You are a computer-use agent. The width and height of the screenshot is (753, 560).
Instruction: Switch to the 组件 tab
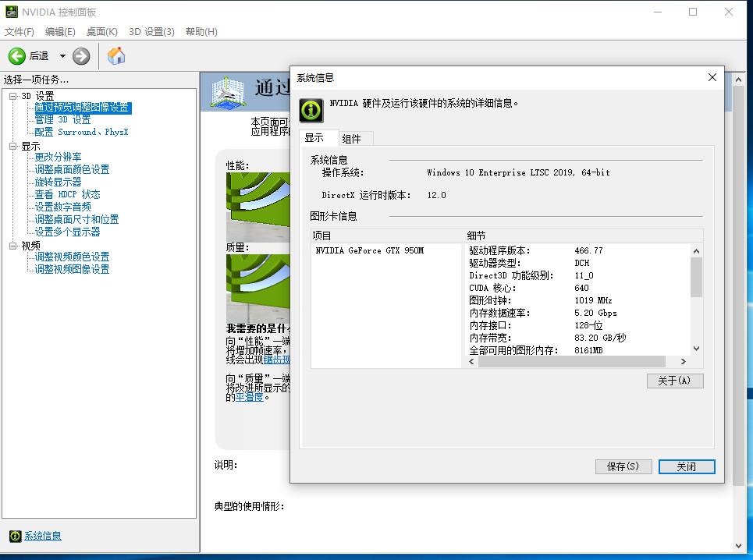(351, 137)
